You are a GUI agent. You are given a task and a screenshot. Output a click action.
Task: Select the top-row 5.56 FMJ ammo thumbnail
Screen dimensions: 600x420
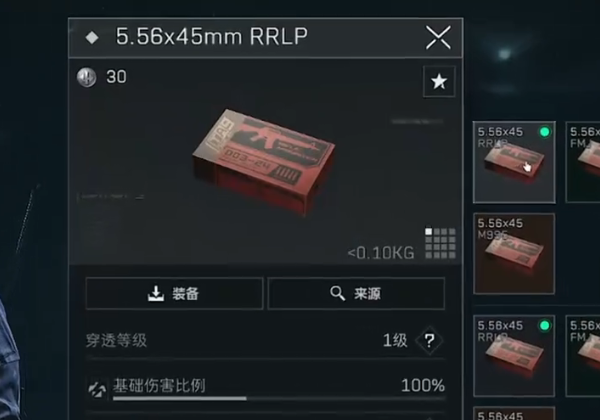(x=583, y=162)
